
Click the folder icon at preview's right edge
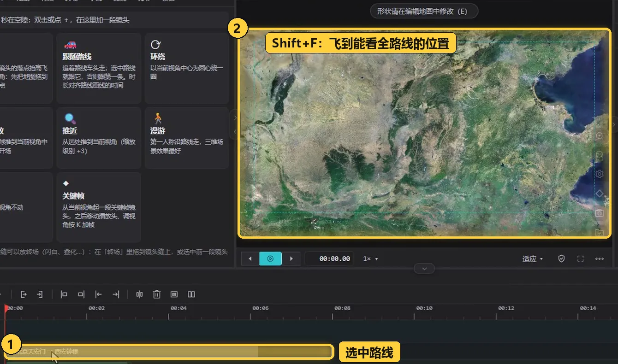coord(600,232)
